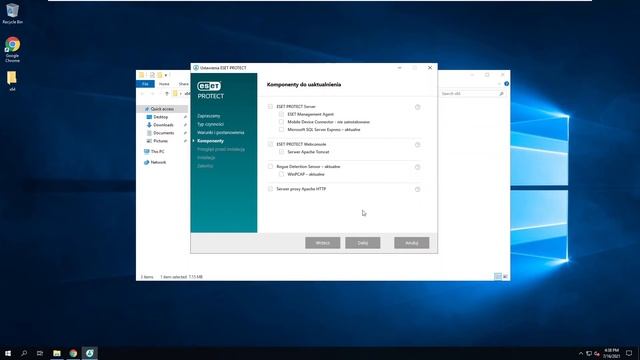This screenshot has height=360, width=640.
Task: Close the ESET PROTECT setup window
Action: (x=430, y=68)
